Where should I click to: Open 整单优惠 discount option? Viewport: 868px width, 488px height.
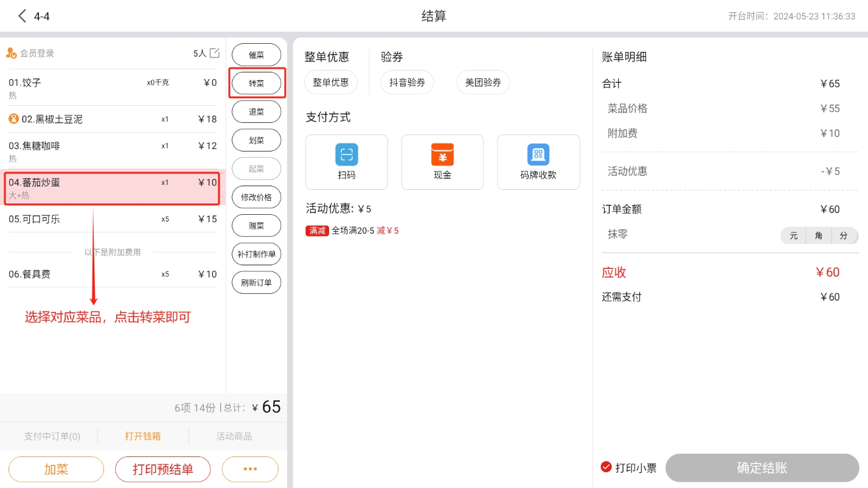click(x=331, y=82)
